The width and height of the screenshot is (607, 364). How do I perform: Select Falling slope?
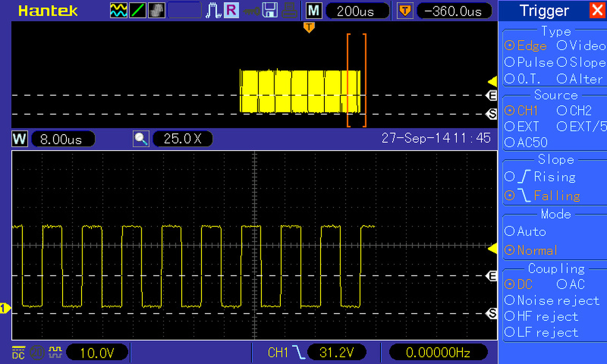(543, 195)
